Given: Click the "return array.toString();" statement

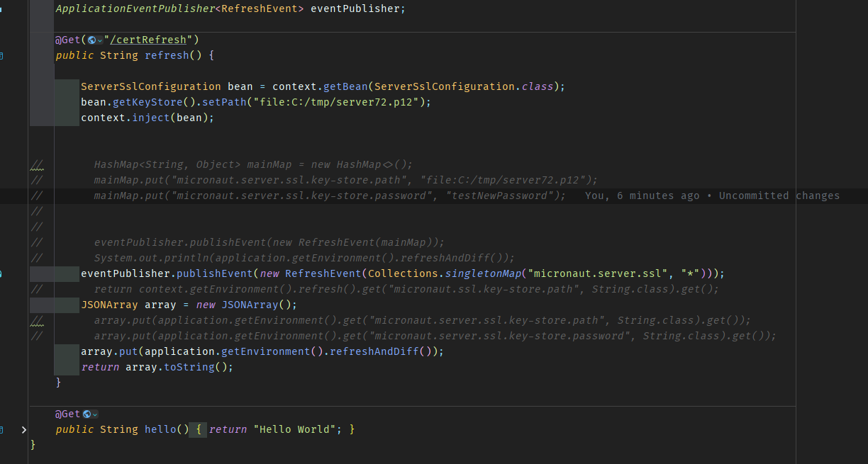Looking at the screenshot, I should coord(157,367).
